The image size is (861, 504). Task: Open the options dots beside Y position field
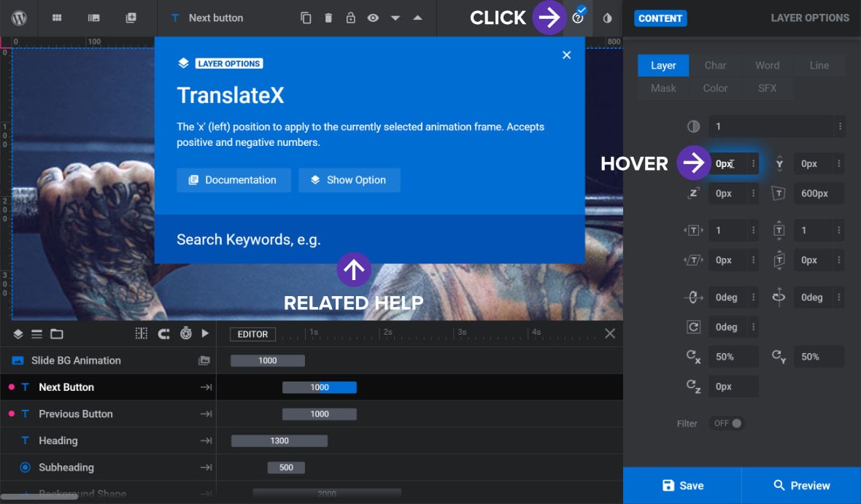pos(839,163)
